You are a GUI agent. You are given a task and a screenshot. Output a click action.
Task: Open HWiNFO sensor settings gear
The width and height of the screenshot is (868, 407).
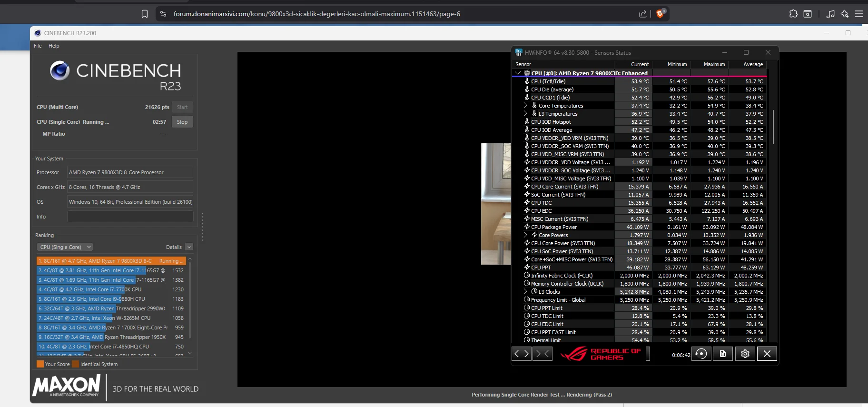[x=745, y=354]
